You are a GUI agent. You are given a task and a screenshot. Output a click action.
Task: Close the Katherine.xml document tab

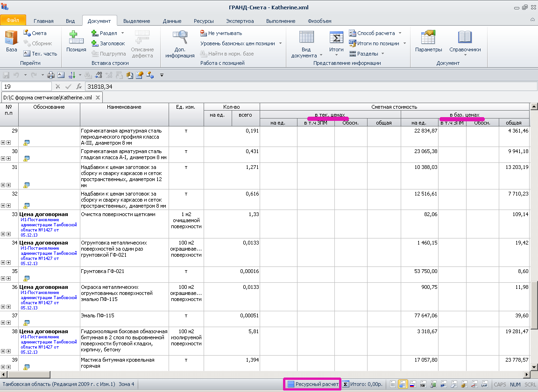98,98
